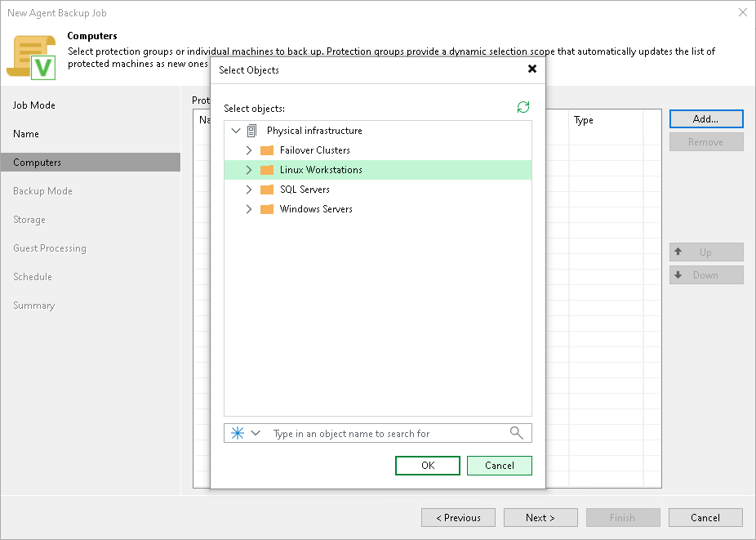Expand the Linux Workstations node
The image size is (756, 540).
(249, 170)
